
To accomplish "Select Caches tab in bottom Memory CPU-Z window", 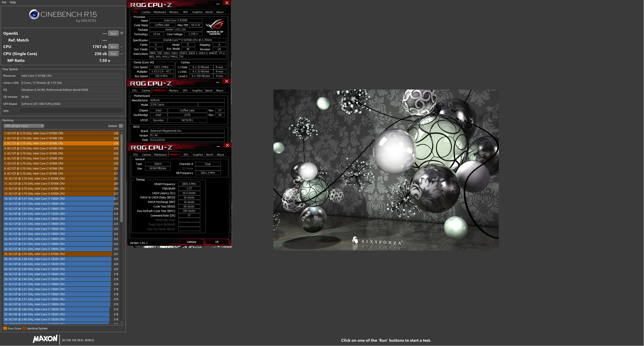I will click(147, 155).
